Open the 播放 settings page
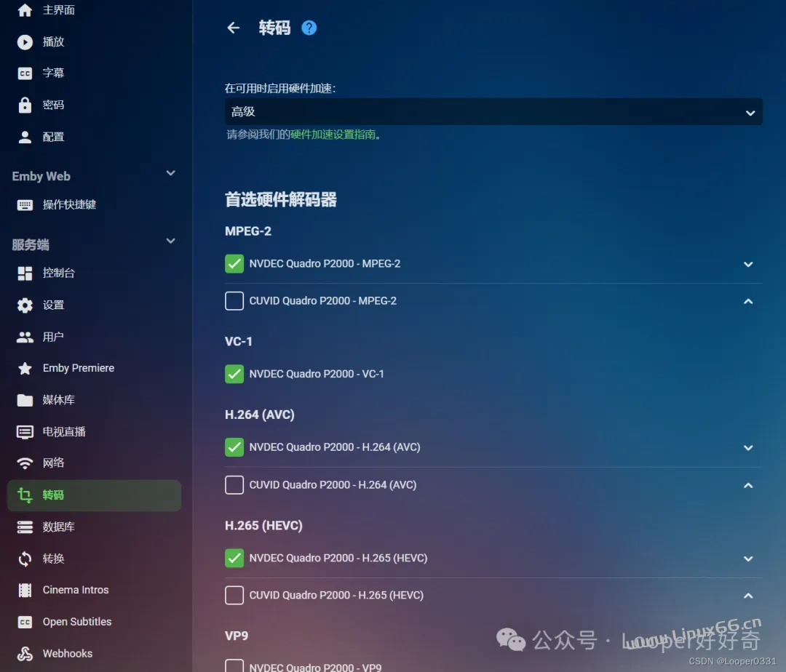Image resolution: width=786 pixels, height=672 pixels. (54, 42)
